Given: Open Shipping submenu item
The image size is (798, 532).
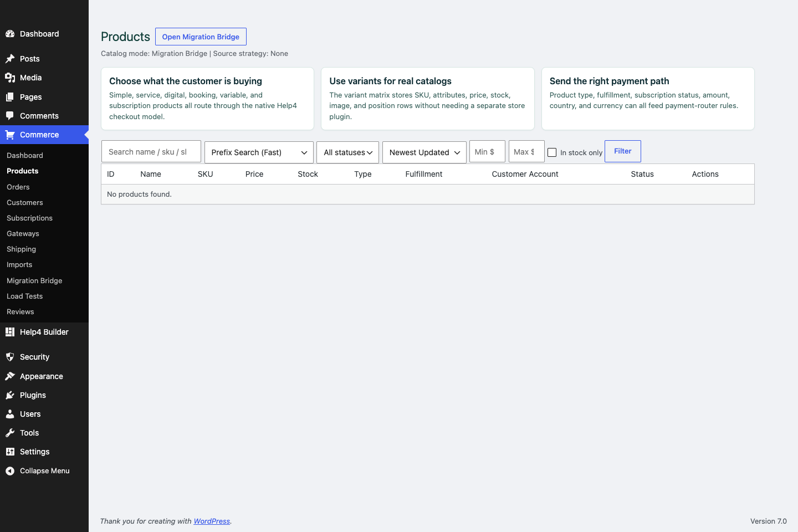Looking at the screenshot, I should [x=22, y=249].
